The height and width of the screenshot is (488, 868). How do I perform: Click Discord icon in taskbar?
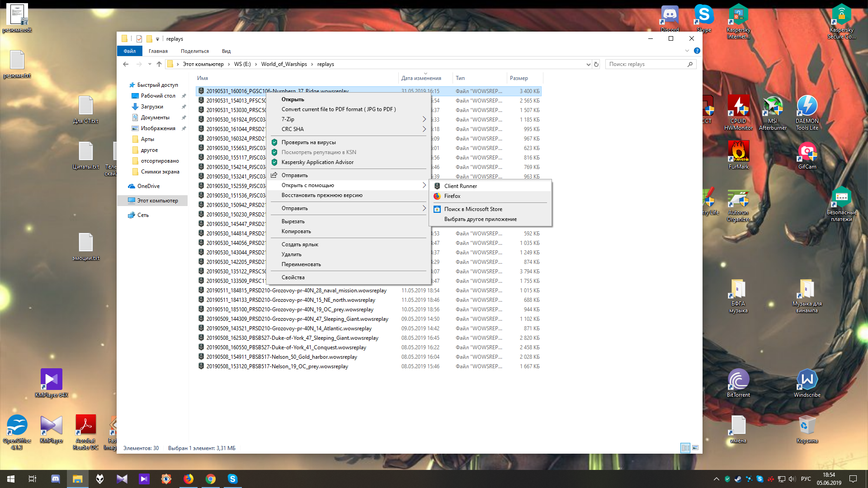(x=56, y=479)
